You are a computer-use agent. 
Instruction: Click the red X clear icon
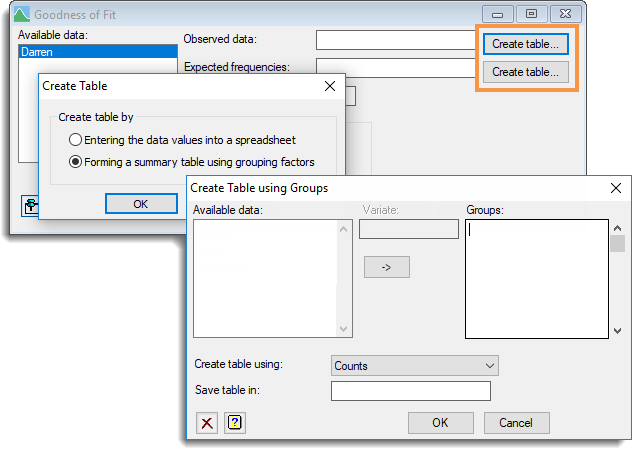(x=207, y=422)
